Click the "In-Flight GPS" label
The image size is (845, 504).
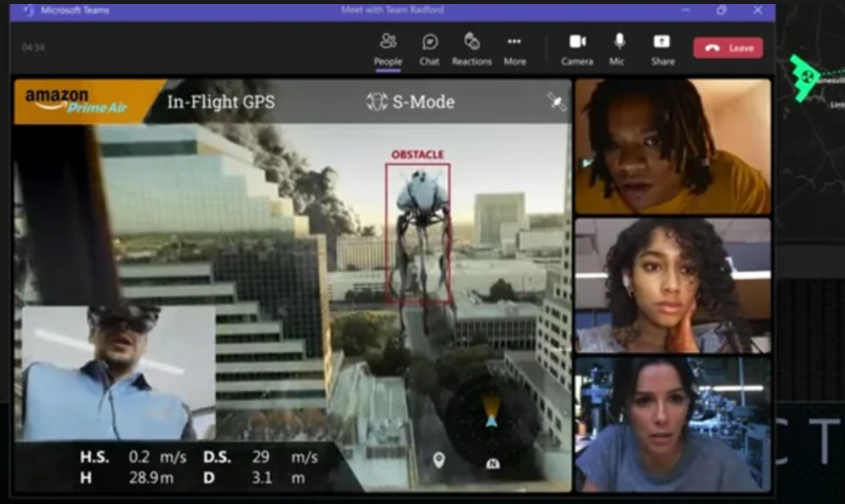tap(221, 102)
